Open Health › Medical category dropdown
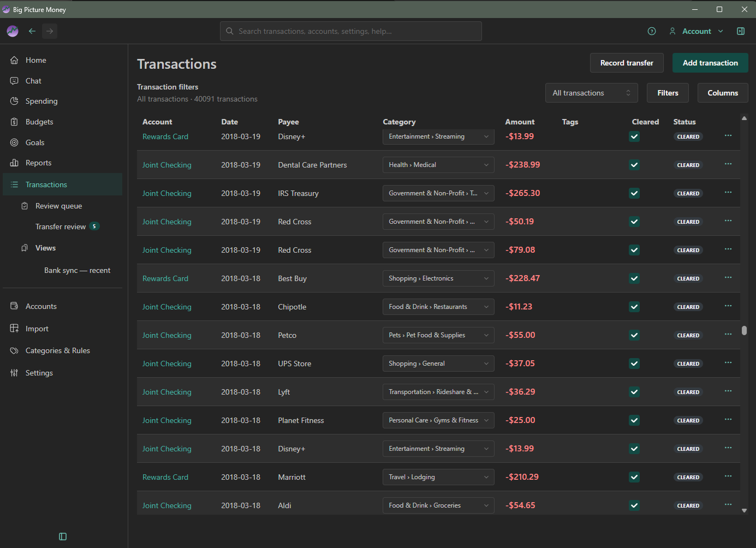 [x=438, y=165]
